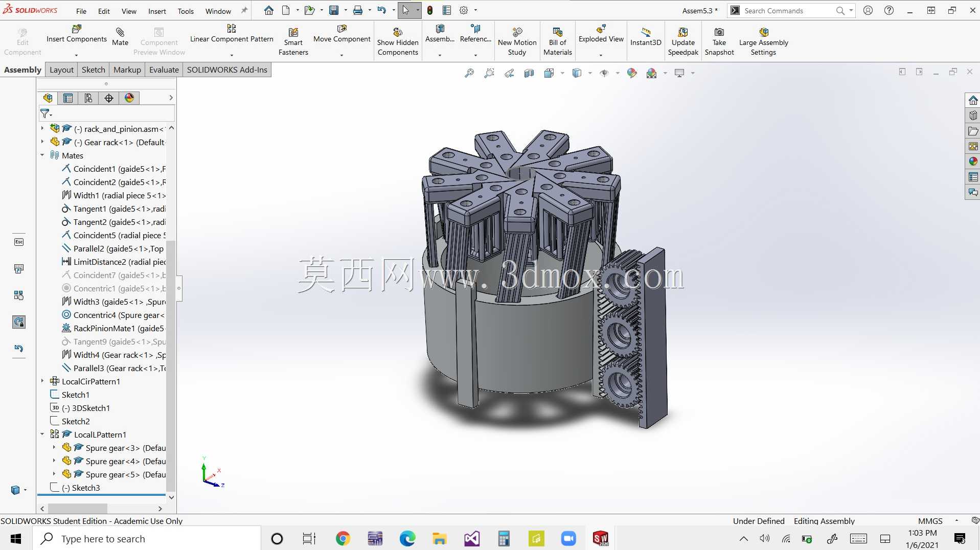Click in the Search Commands field
Viewport: 980px width, 550px height.
787,11
